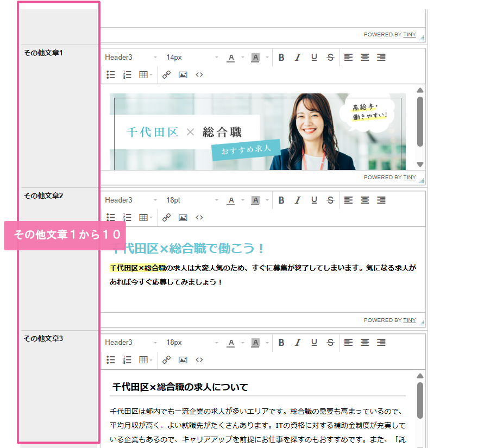Click scroll down arrow in その他文章1 editor
Image resolution: width=478 pixels, height=448 pixels.
click(x=420, y=165)
